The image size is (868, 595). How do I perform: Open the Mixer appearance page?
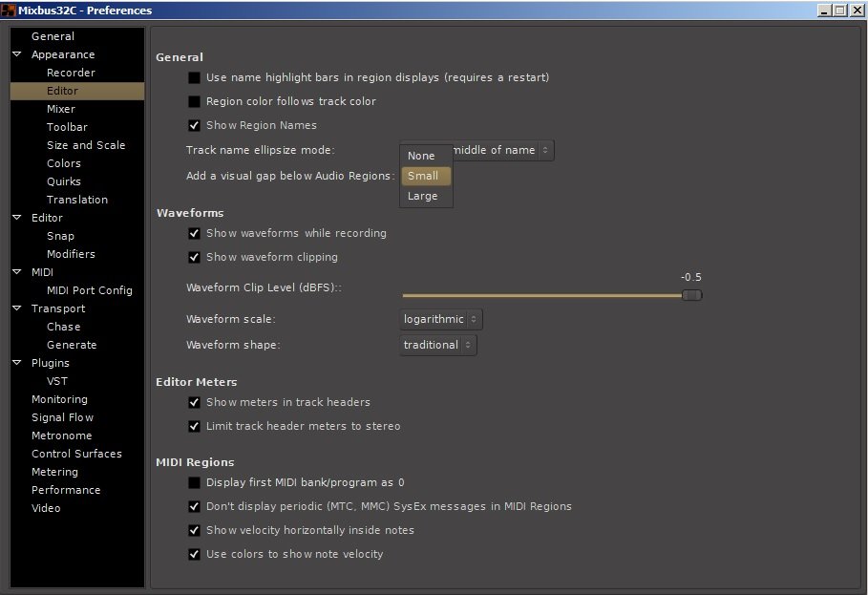(61, 109)
